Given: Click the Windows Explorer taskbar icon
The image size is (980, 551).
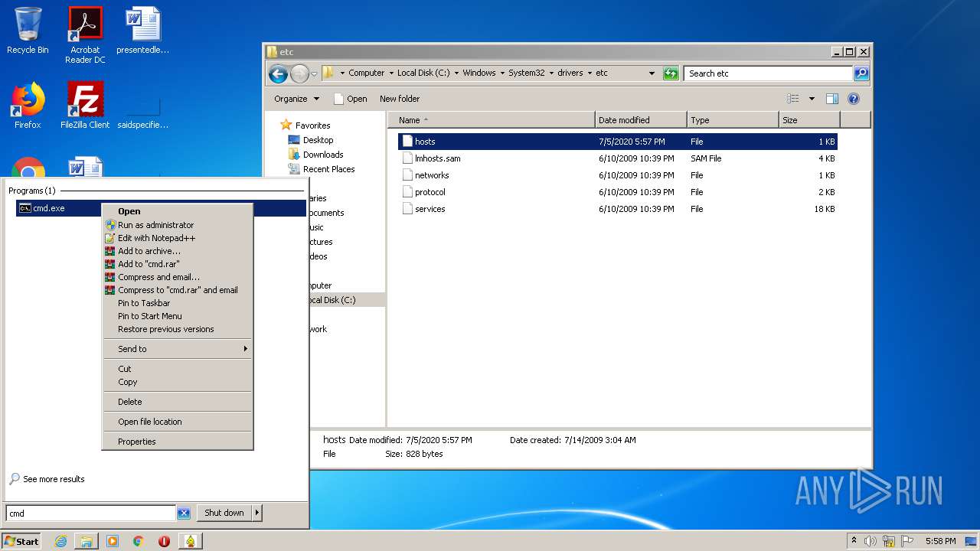Looking at the screenshot, I should pyautogui.click(x=87, y=541).
